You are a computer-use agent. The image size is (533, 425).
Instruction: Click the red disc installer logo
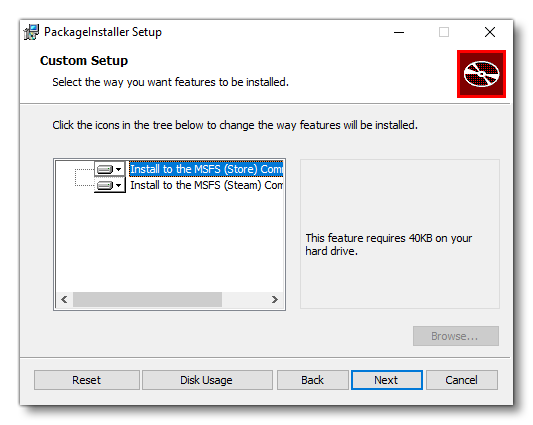[x=481, y=74]
